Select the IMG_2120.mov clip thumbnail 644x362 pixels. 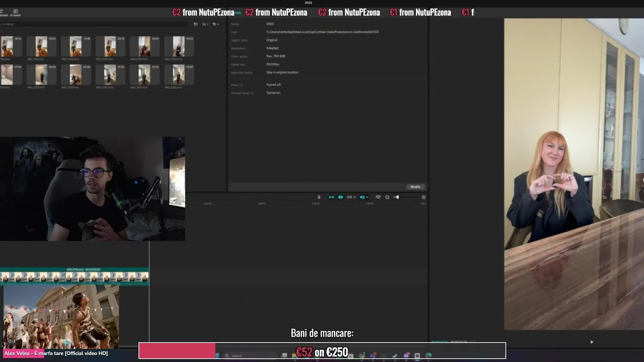(x=75, y=46)
